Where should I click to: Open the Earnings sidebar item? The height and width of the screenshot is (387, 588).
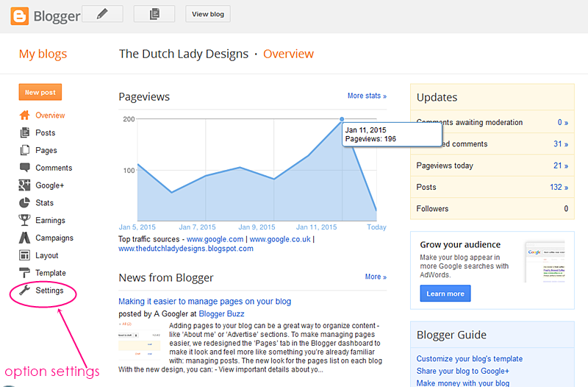pyautogui.click(x=50, y=220)
